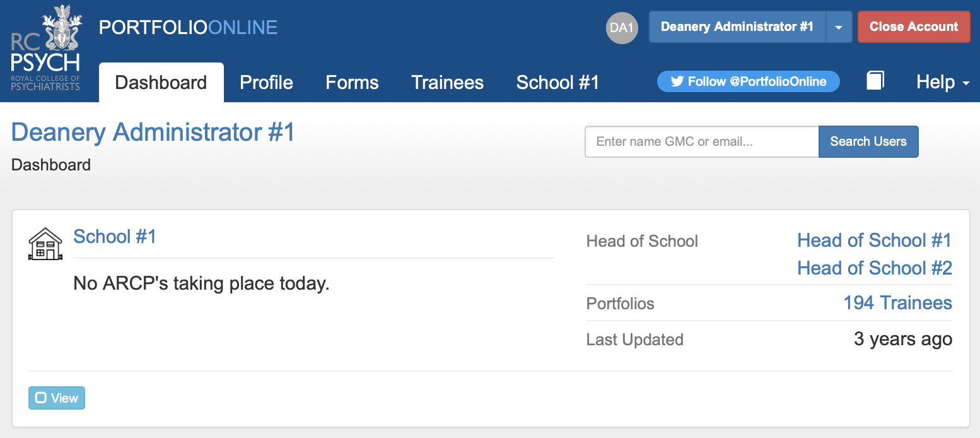Go to the Trainees tab
This screenshot has width=980, height=438.
pyautogui.click(x=447, y=83)
